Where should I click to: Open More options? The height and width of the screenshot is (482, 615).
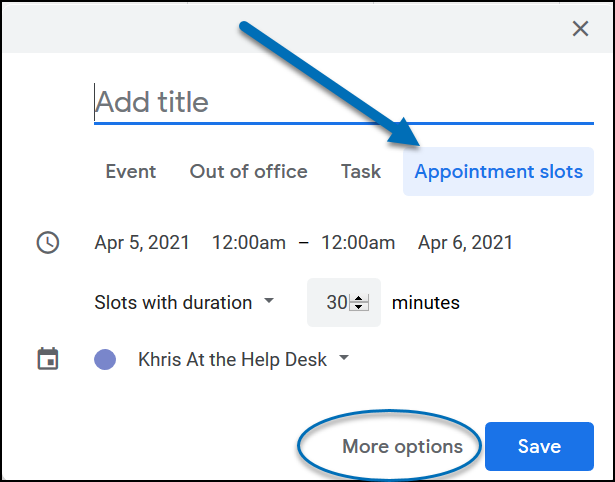coord(402,447)
